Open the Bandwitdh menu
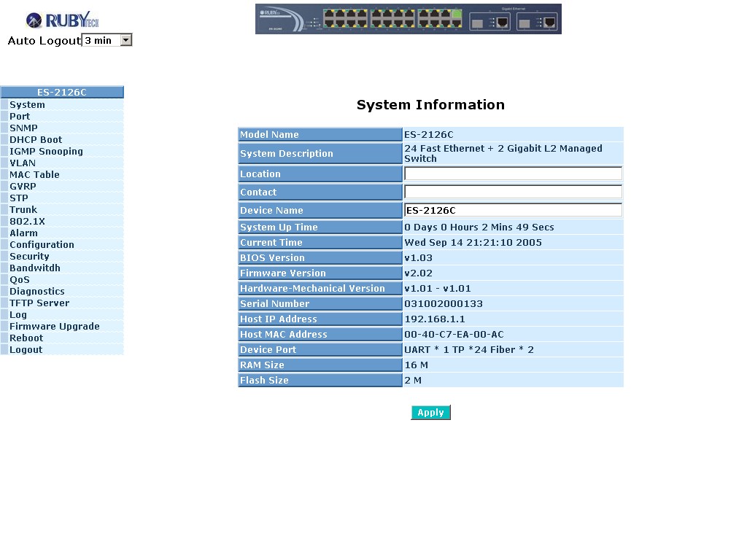The image size is (747, 560). (x=35, y=268)
